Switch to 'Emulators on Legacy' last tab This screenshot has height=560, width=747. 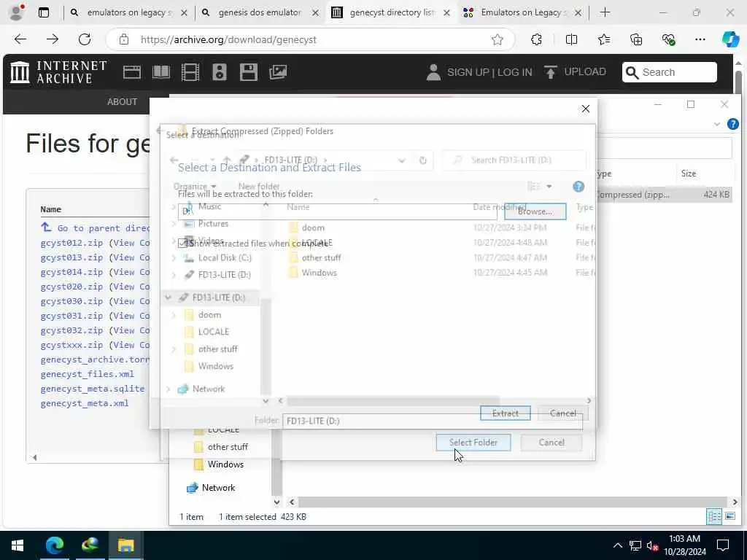point(523,13)
